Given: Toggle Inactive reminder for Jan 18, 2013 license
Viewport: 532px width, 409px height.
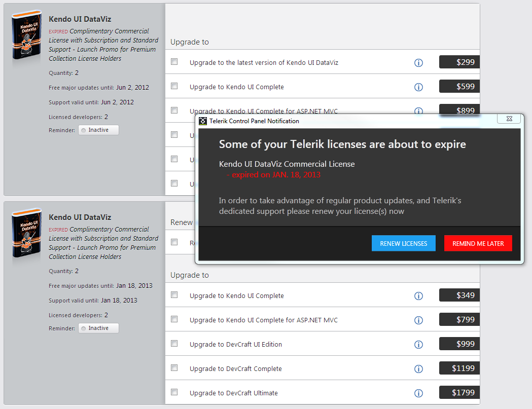Looking at the screenshot, I should coord(98,328).
